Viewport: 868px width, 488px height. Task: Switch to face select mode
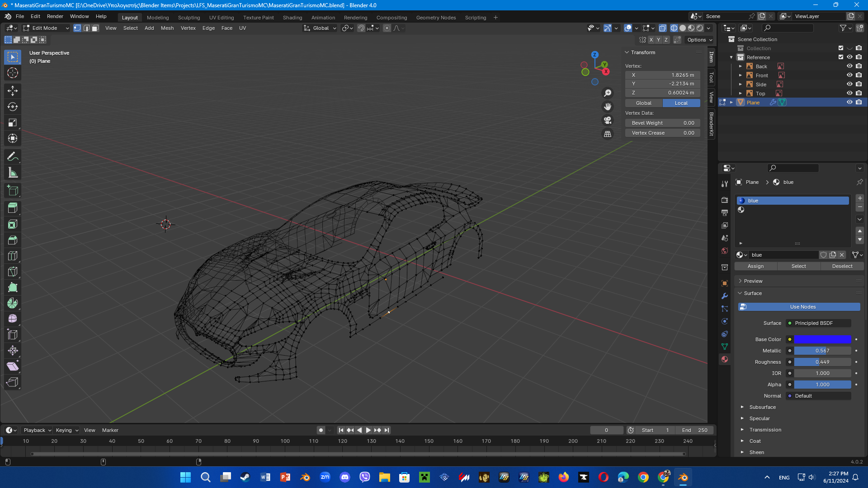coord(95,28)
